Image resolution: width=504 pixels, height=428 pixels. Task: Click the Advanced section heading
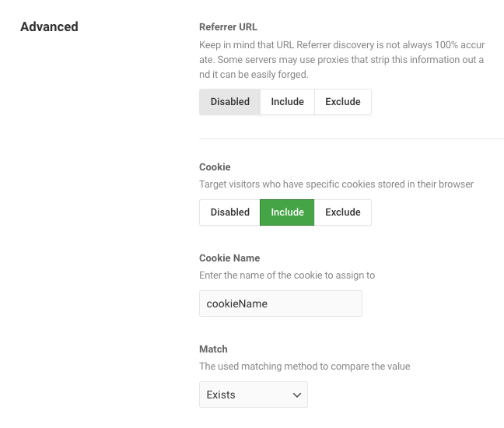49,26
